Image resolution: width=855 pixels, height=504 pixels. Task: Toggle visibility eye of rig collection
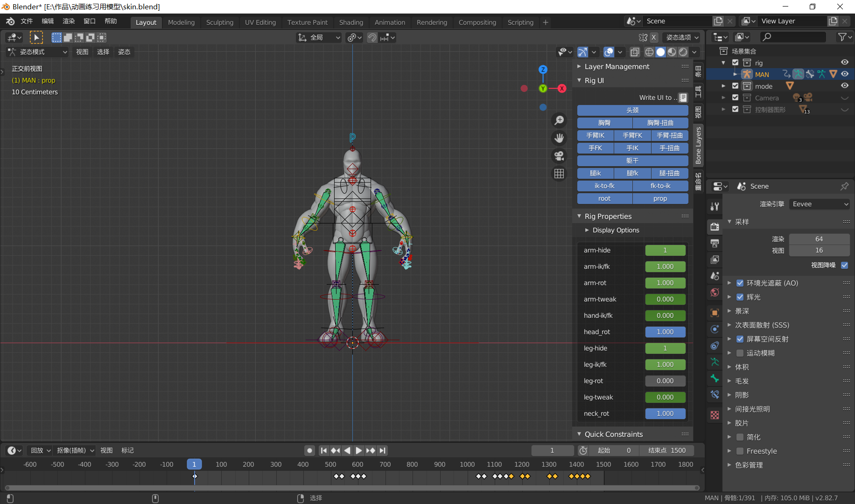845,63
